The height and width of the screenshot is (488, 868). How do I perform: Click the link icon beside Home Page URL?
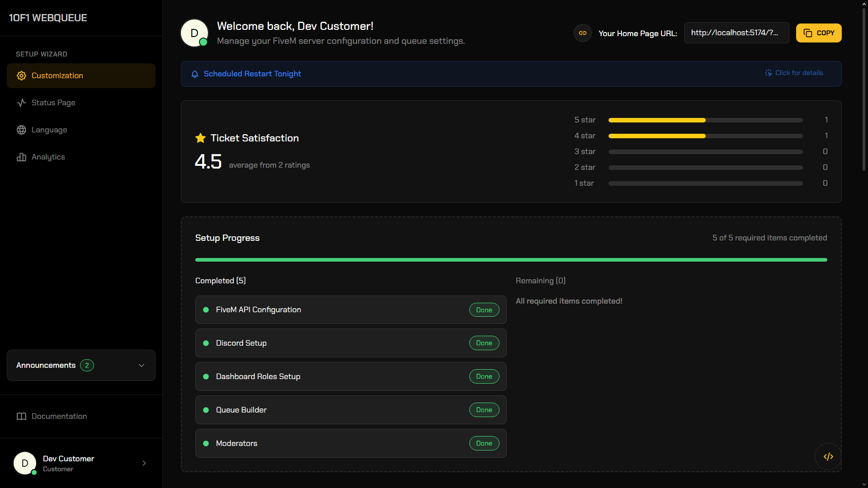click(583, 33)
